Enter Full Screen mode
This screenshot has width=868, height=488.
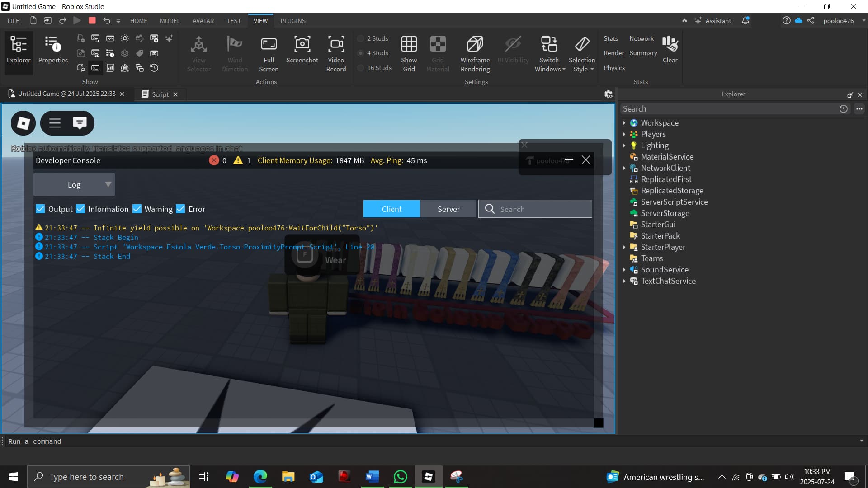coord(269,52)
